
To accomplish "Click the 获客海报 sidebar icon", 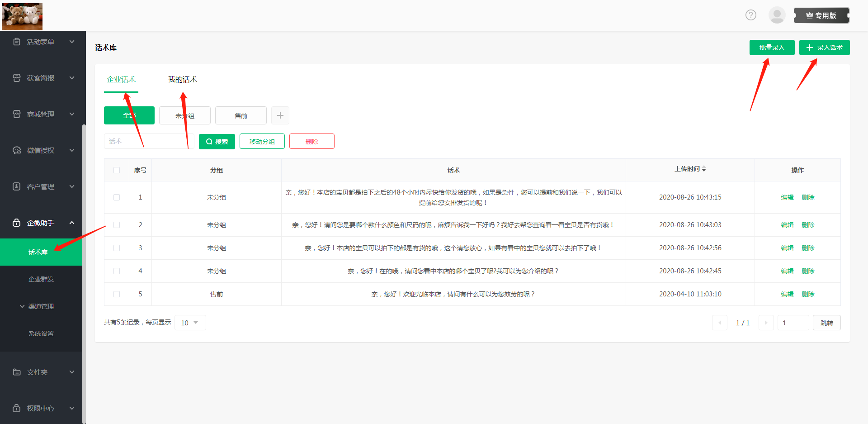I will point(17,78).
